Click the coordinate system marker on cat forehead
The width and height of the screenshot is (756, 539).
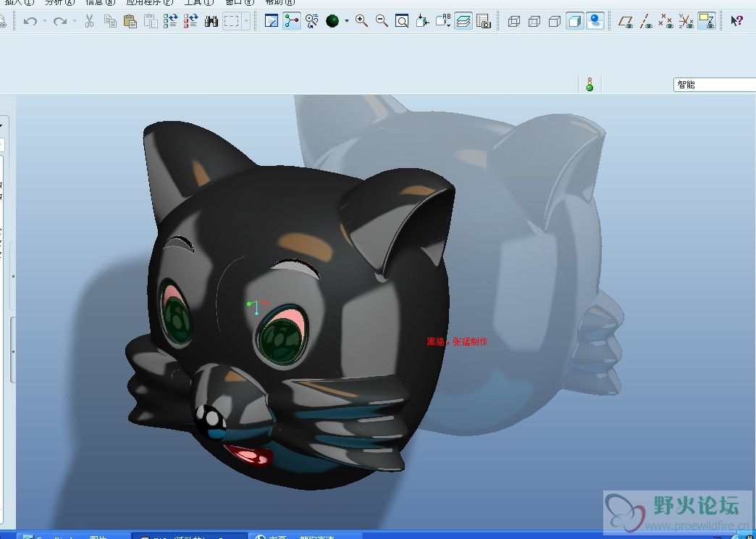(x=257, y=306)
